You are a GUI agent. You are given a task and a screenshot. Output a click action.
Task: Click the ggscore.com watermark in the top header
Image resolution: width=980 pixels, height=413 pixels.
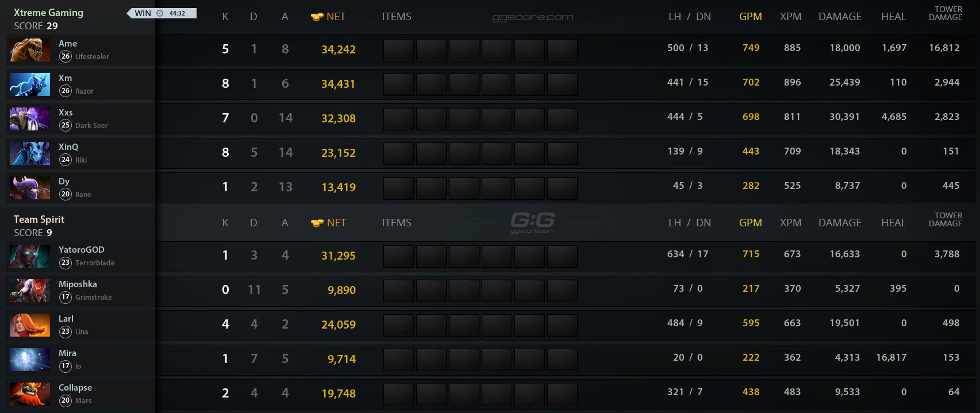pos(533,17)
